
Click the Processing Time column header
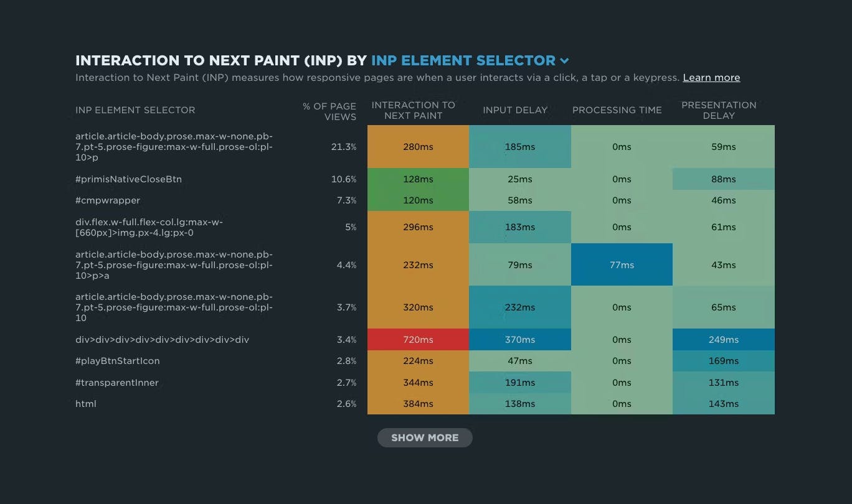pos(617,110)
